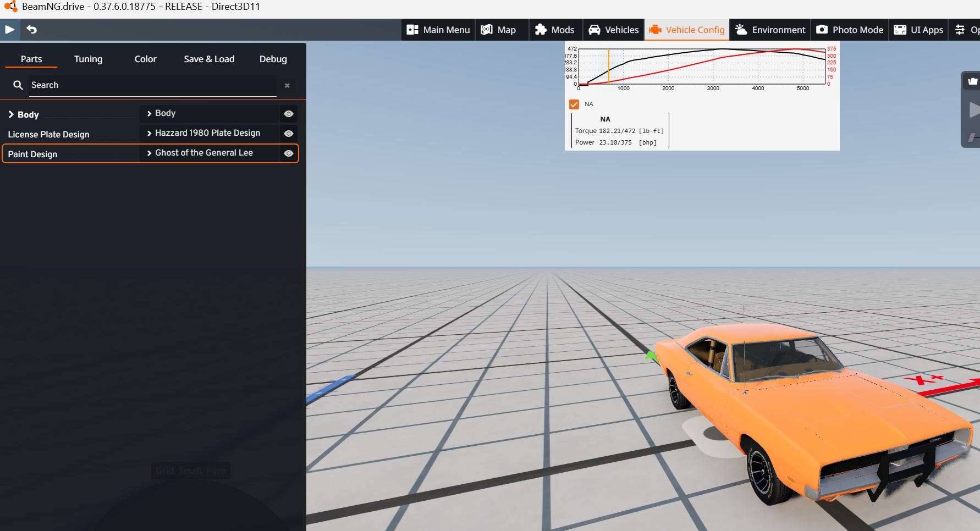Click the Options sliders icon
Screen dimensions: 980x531
960,30
